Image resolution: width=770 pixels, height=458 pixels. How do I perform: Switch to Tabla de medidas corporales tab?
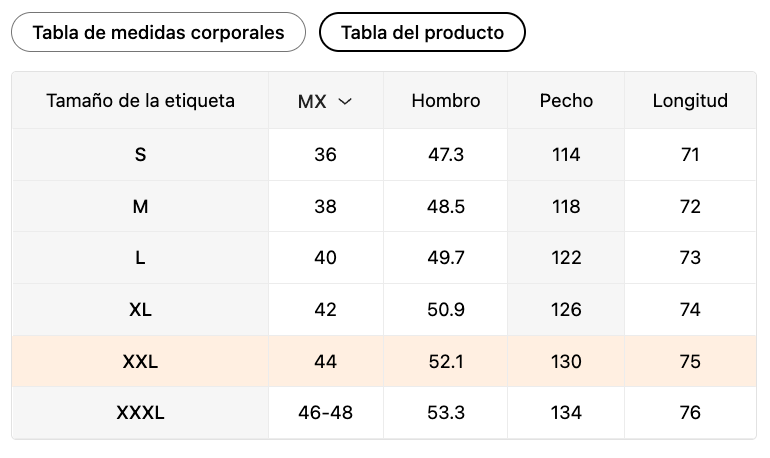pyautogui.click(x=158, y=32)
